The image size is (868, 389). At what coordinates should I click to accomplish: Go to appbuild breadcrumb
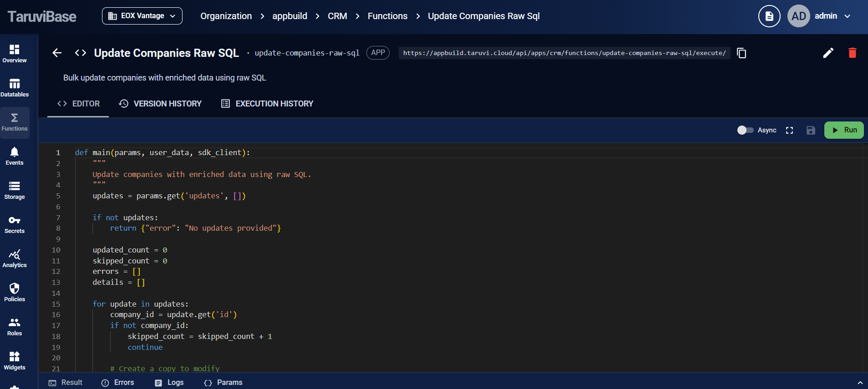289,16
